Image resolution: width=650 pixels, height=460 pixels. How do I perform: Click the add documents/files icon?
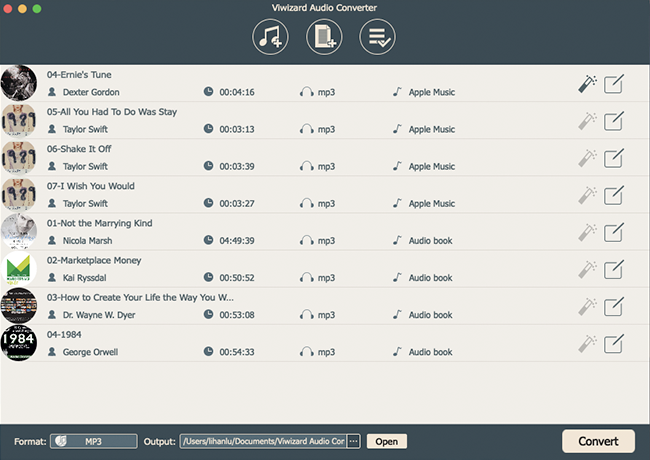click(324, 37)
